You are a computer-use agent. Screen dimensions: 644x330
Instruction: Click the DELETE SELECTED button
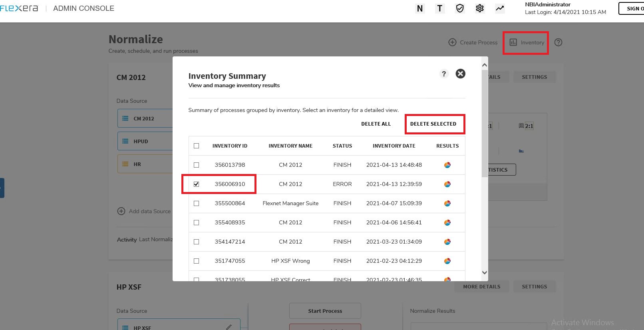point(433,124)
